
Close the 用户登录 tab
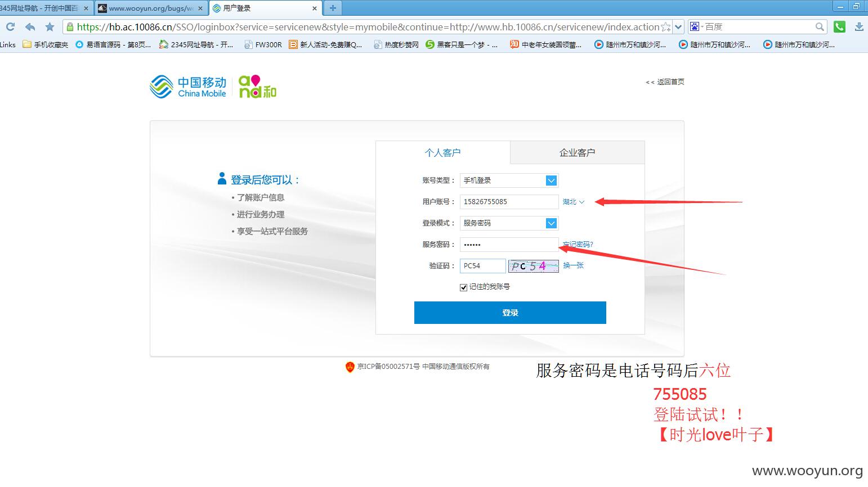coord(315,8)
